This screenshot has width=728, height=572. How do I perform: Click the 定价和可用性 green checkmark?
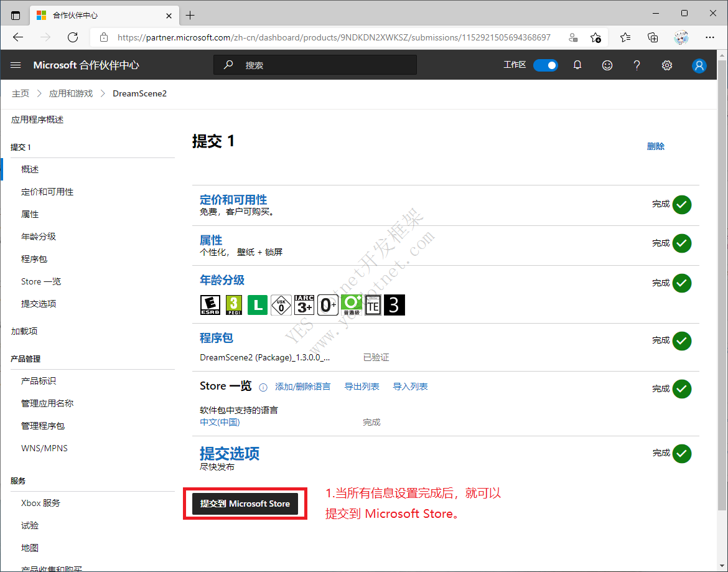(681, 205)
